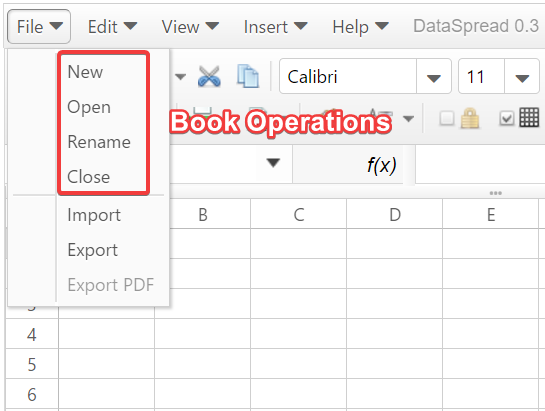
Task: Toggle the checkbox beside the padlock
Action: [x=447, y=118]
